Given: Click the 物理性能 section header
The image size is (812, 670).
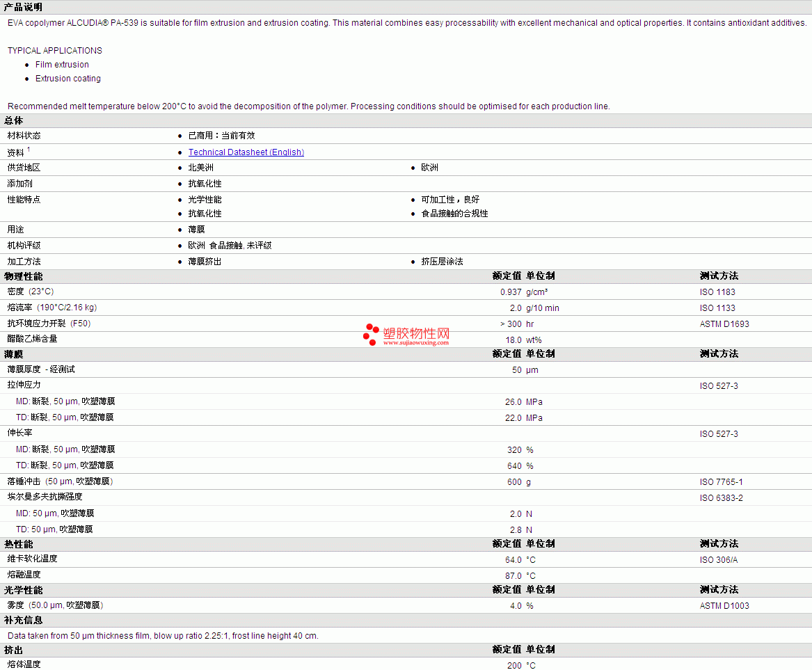Looking at the screenshot, I should pyautogui.click(x=23, y=276).
